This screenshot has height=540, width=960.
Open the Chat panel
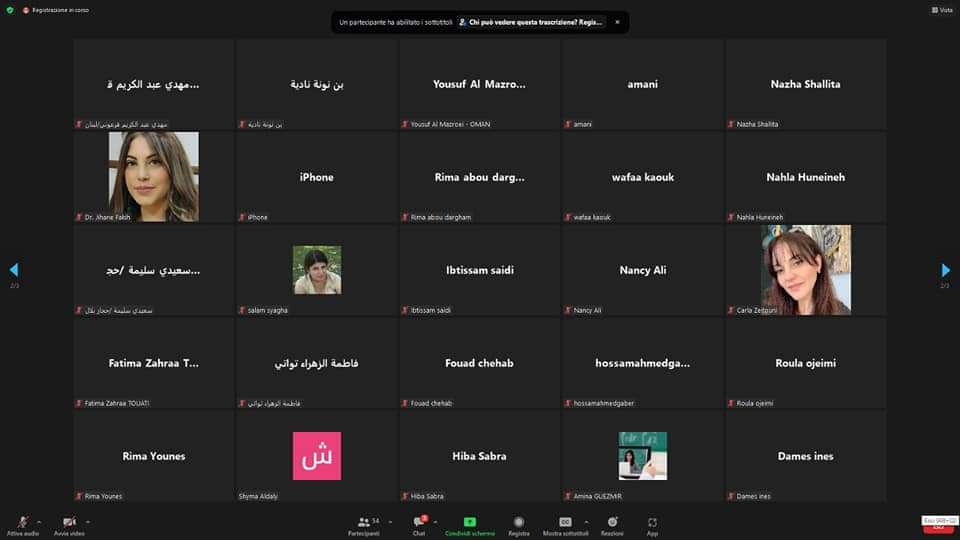click(x=419, y=525)
